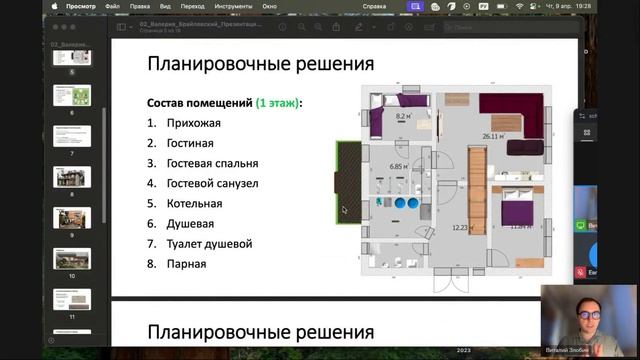640x360 pixels.
Task: Click list item 'Прихожая'
Action: coord(193,123)
